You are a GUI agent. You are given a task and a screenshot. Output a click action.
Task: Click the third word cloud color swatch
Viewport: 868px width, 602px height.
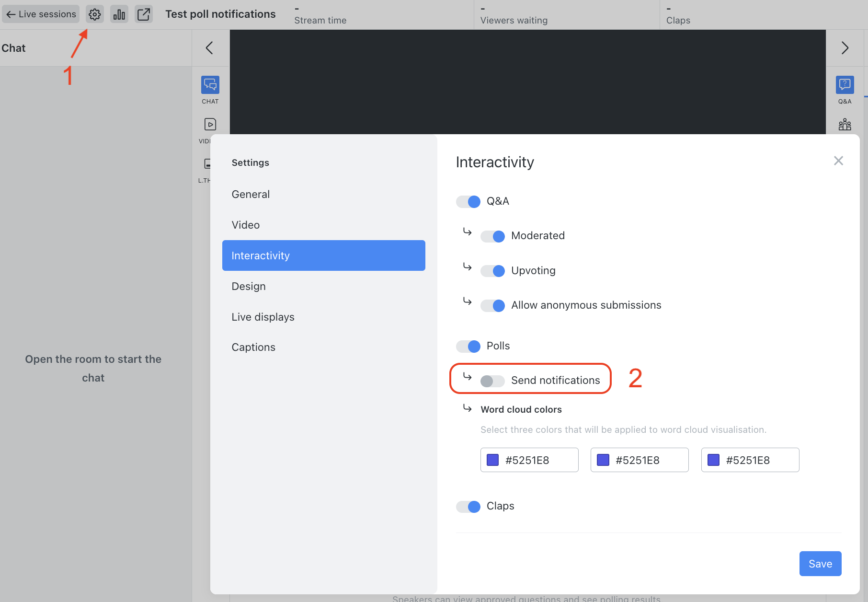tap(714, 460)
